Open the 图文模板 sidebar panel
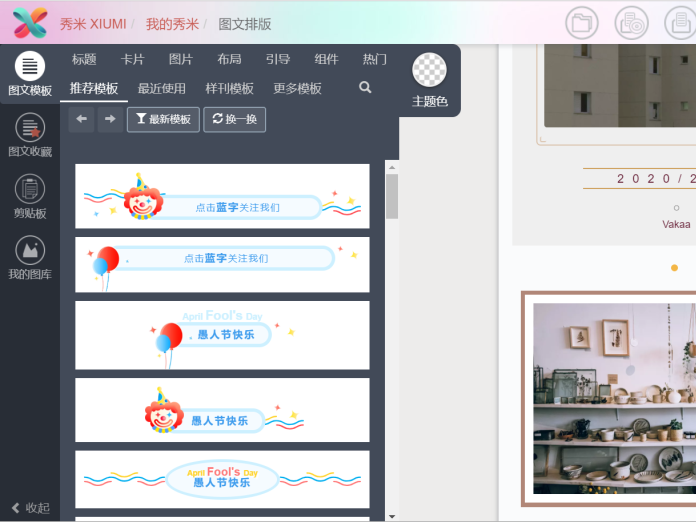The height and width of the screenshot is (522, 696). click(x=30, y=75)
